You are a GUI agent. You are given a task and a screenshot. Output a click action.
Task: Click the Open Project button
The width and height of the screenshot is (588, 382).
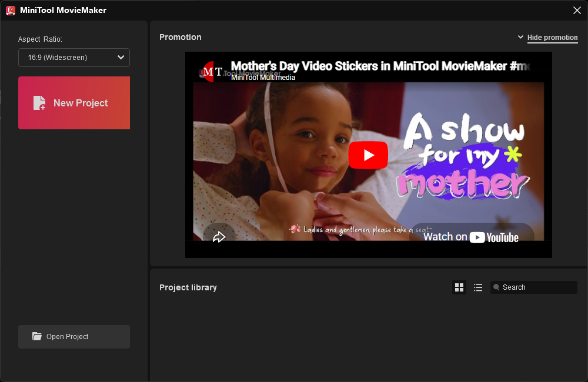[x=74, y=337]
